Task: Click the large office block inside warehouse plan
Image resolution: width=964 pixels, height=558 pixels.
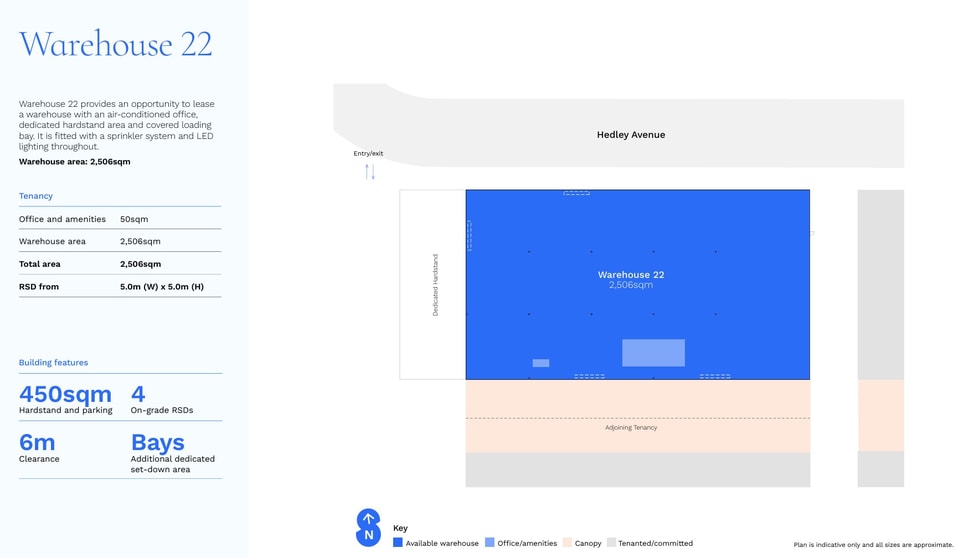Action: 653,353
